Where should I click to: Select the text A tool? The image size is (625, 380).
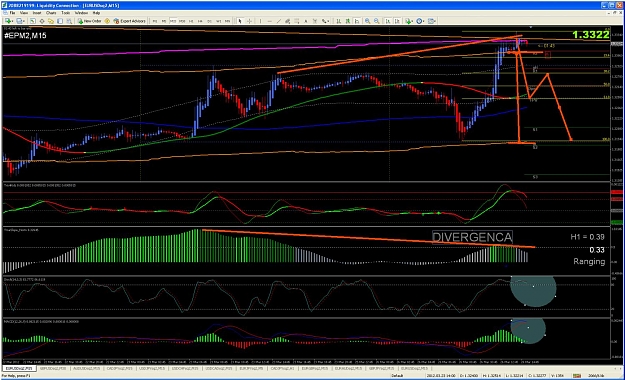click(306, 21)
